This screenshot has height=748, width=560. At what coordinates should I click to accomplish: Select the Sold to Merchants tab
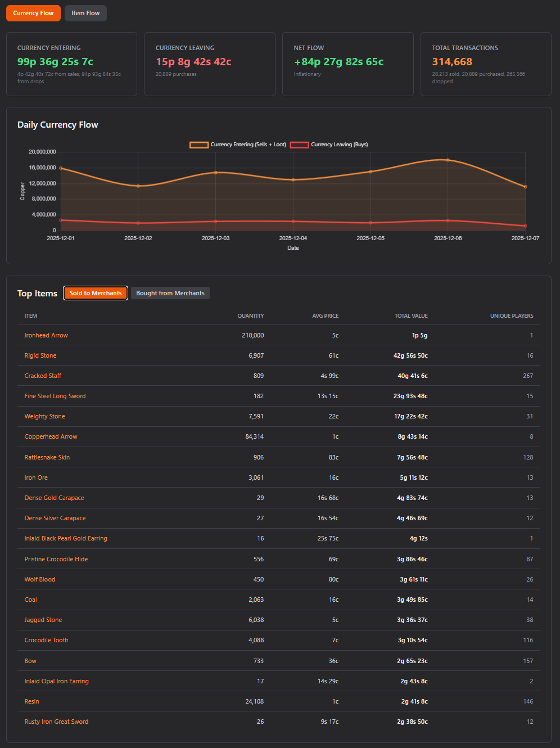tap(96, 293)
